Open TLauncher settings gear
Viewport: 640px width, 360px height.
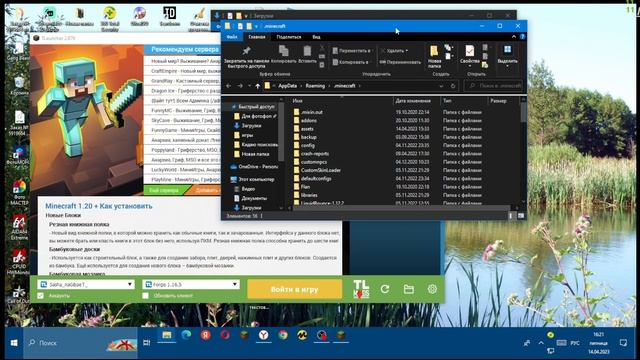click(x=432, y=289)
